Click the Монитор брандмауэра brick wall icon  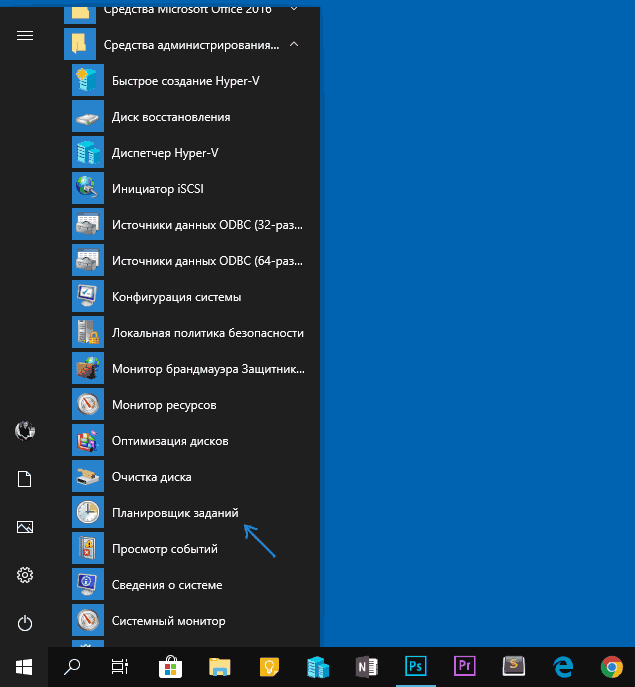coord(88,368)
